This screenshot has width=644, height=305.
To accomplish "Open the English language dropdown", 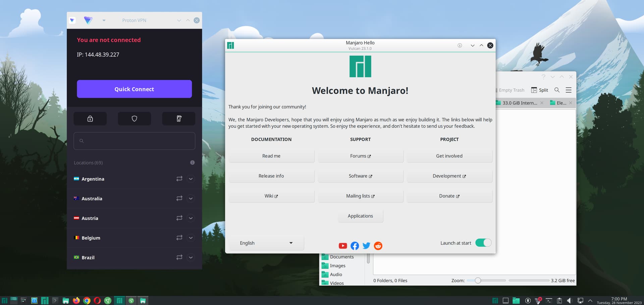I will (x=266, y=243).
